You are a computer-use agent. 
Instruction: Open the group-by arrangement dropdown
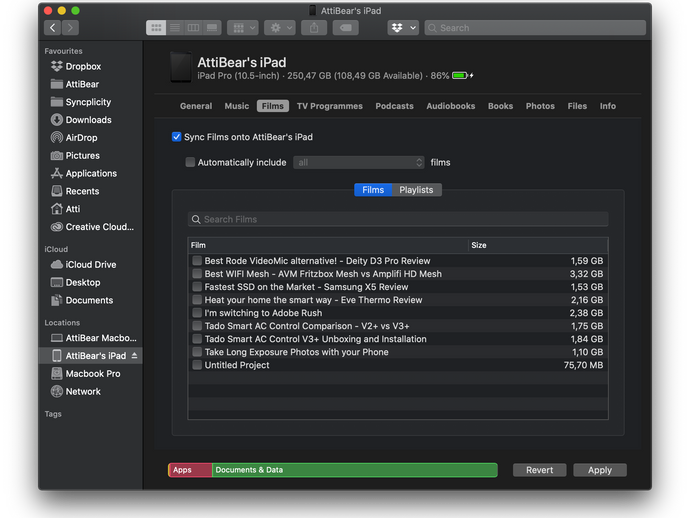click(243, 28)
